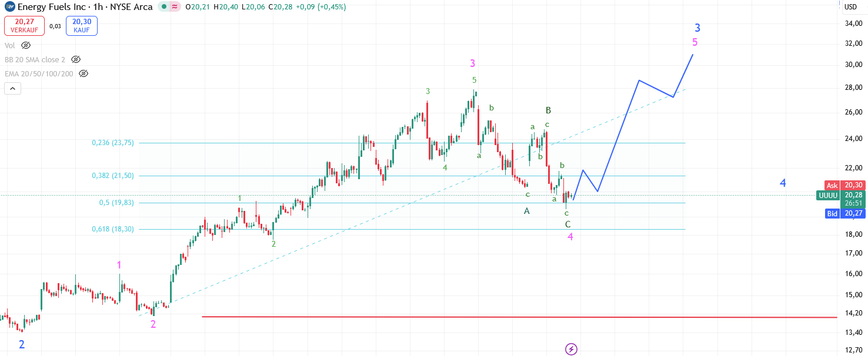Screen dimensions: 868x356
Task: Show the hidden Vol indicator
Action: (26, 45)
